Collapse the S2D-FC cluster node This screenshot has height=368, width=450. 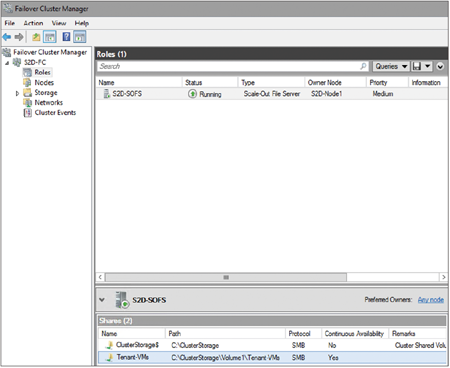[7, 63]
